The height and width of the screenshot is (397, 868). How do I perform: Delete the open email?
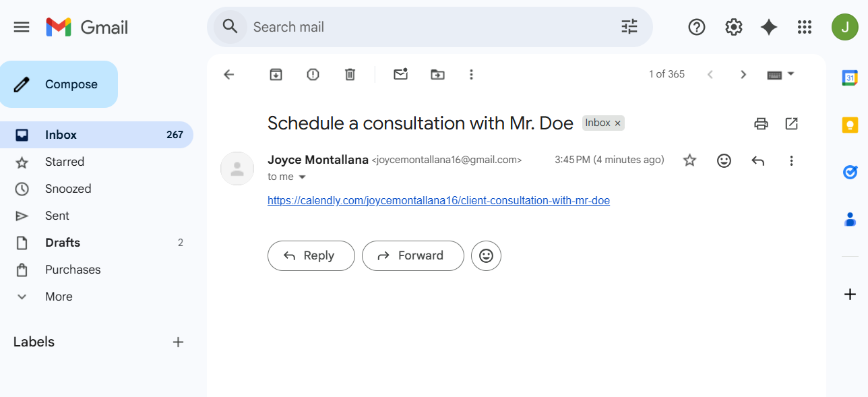pyautogui.click(x=350, y=74)
